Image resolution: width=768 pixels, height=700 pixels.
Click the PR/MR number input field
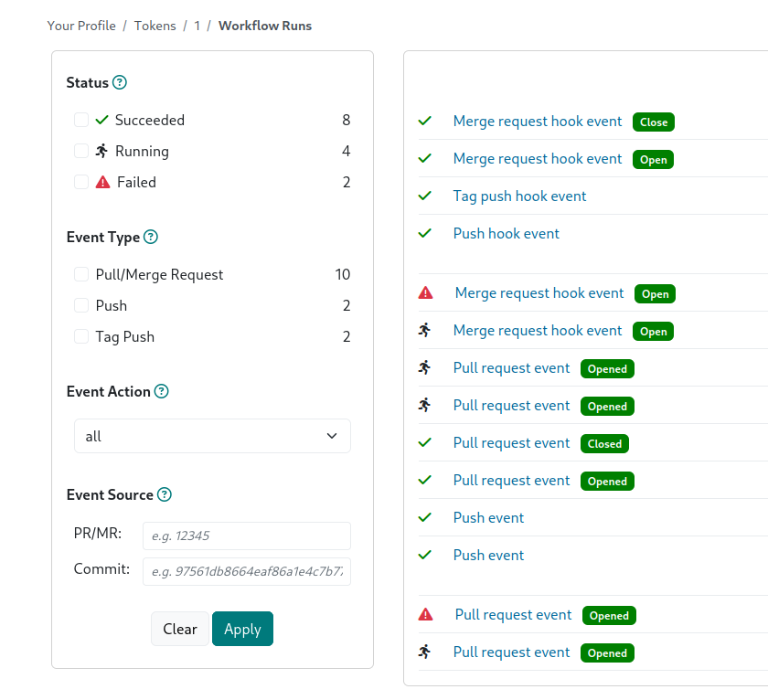(246, 536)
